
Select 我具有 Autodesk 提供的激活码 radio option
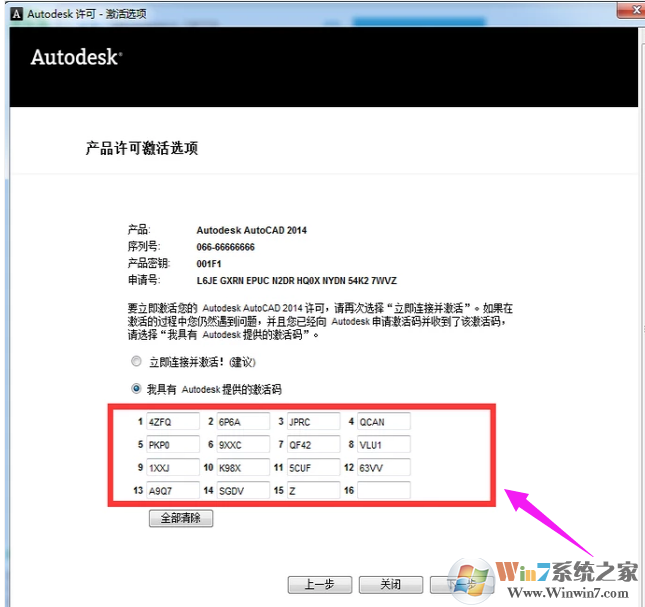coord(136,388)
